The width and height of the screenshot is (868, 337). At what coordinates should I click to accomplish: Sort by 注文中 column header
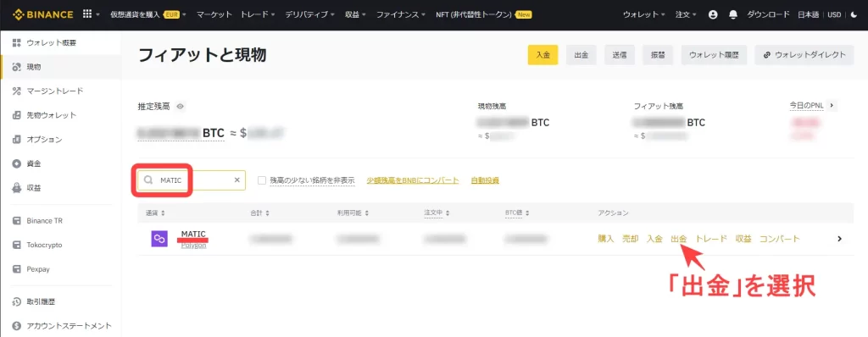tap(437, 213)
